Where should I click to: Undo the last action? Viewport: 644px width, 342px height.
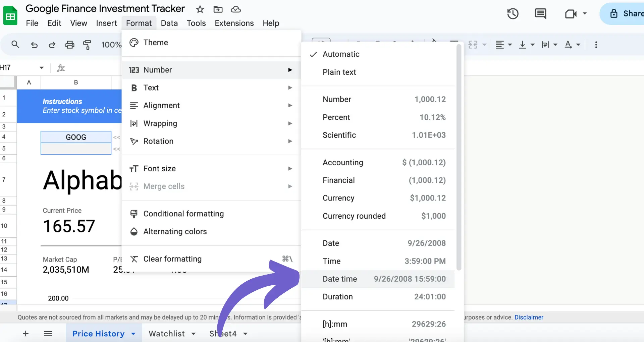[x=34, y=45]
